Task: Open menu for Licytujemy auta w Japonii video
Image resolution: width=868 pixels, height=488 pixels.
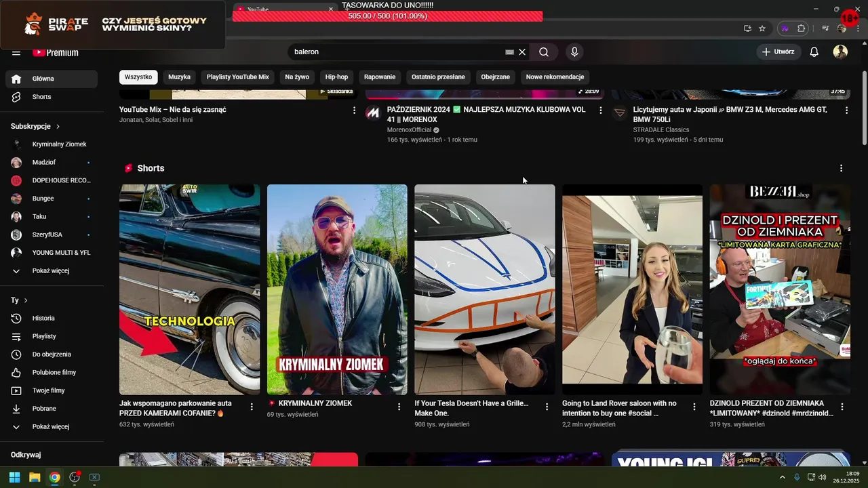Action: [846, 110]
